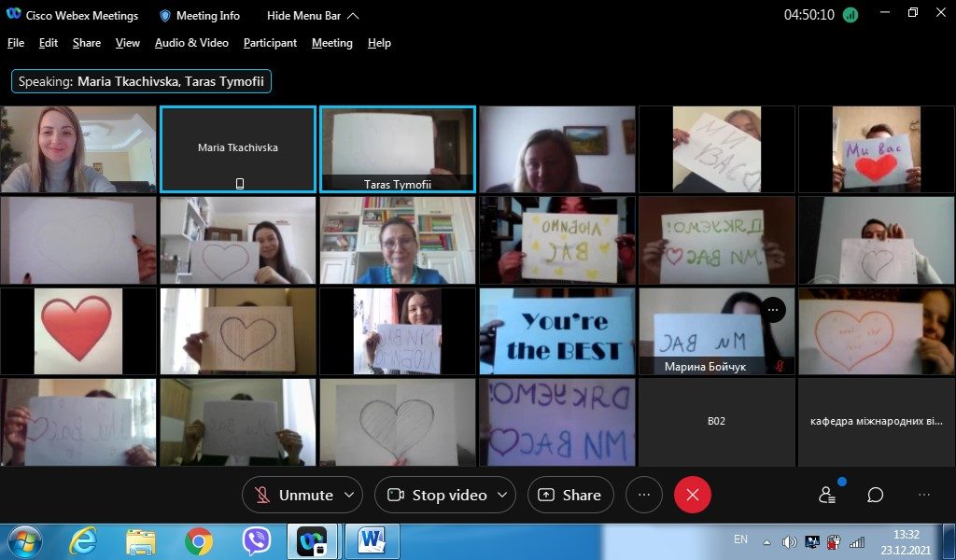Unmute the microphone

click(x=295, y=495)
